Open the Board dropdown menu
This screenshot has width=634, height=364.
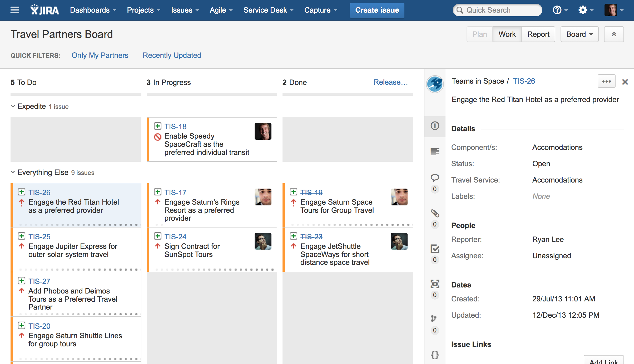[579, 34]
